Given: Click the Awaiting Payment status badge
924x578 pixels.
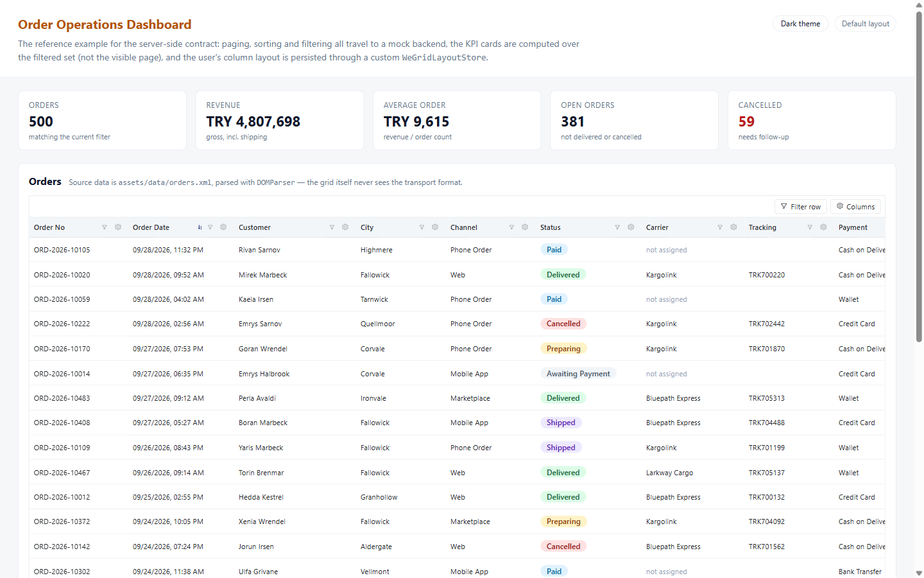Looking at the screenshot, I should 578,374.
